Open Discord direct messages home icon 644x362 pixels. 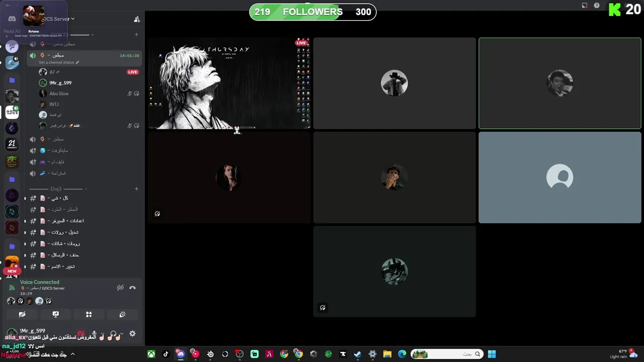coord(12,19)
